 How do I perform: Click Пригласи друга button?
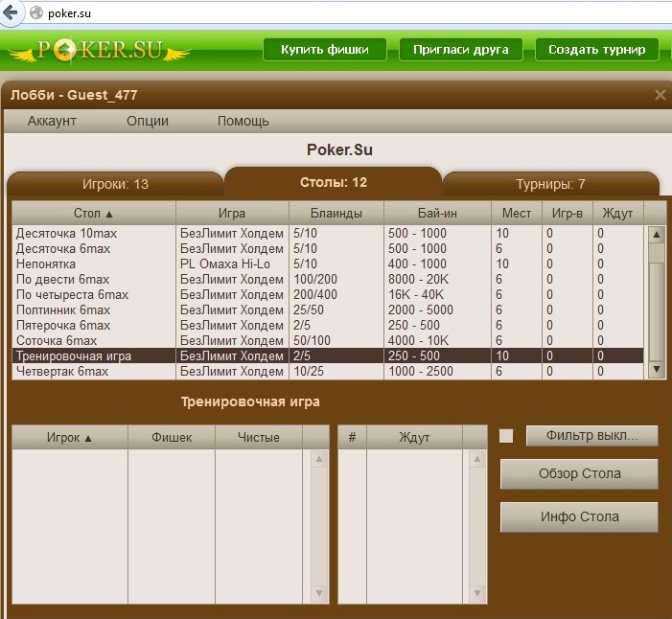click(461, 50)
